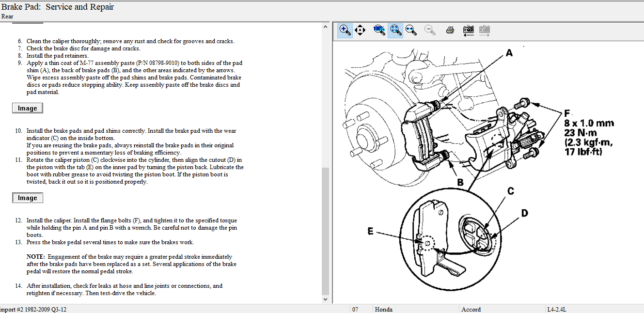Open the Image button below step 9
This screenshot has width=644, height=313.
[x=28, y=108]
